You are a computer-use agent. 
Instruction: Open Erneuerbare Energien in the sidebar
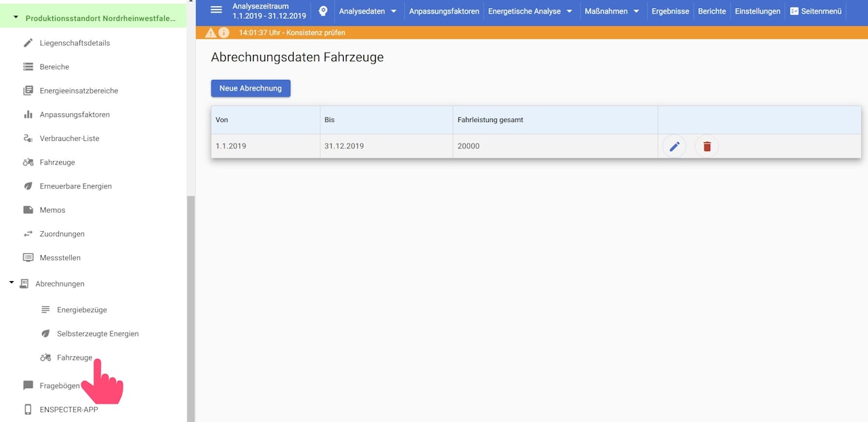click(75, 186)
